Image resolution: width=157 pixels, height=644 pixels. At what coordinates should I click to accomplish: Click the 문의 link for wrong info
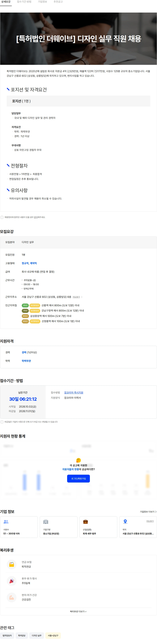coord(36,217)
